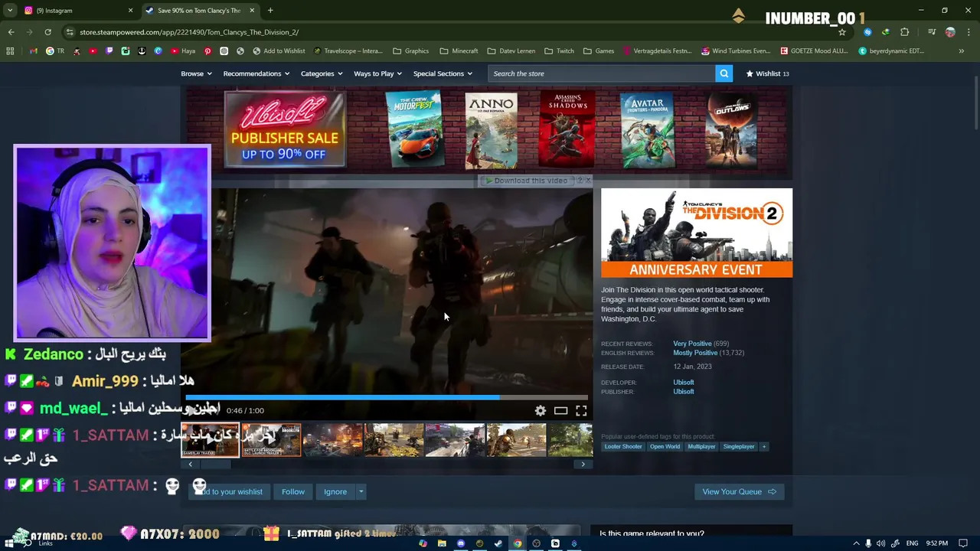The width and height of the screenshot is (980, 551).
Task: Click the Steam store search magnifier button
Action: [x=724, y=73]
